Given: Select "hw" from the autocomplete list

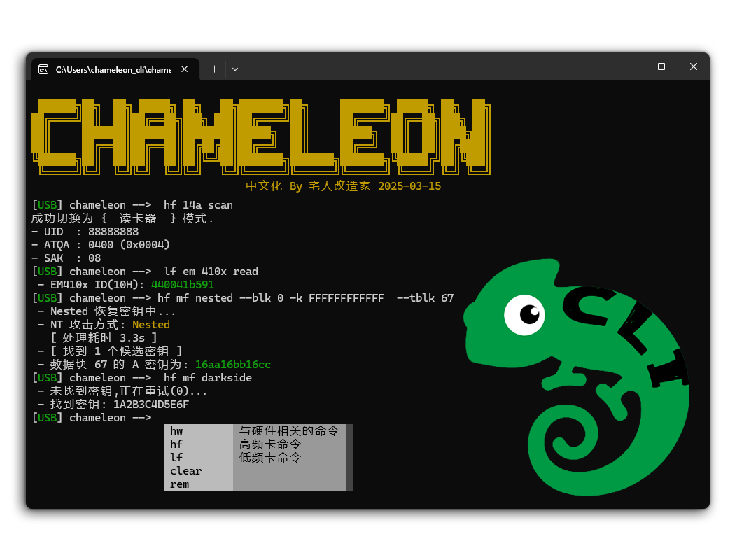Looking at the screenshot, I should coord(176,431).
